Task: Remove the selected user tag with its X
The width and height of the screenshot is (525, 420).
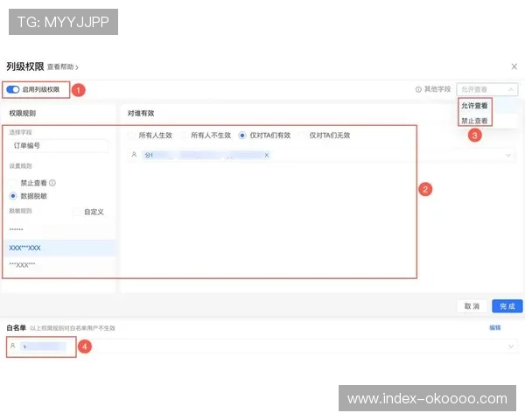Action: click(267, 155)
